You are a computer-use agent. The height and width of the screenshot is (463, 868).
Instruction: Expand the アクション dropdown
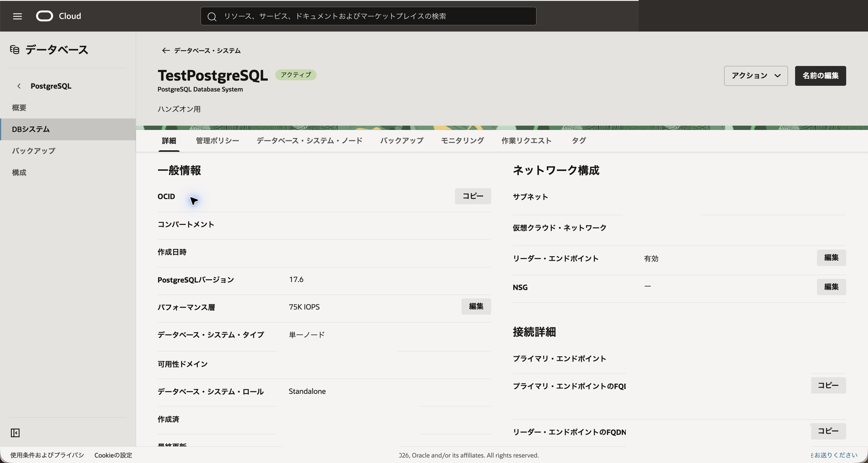coord(756,76)
